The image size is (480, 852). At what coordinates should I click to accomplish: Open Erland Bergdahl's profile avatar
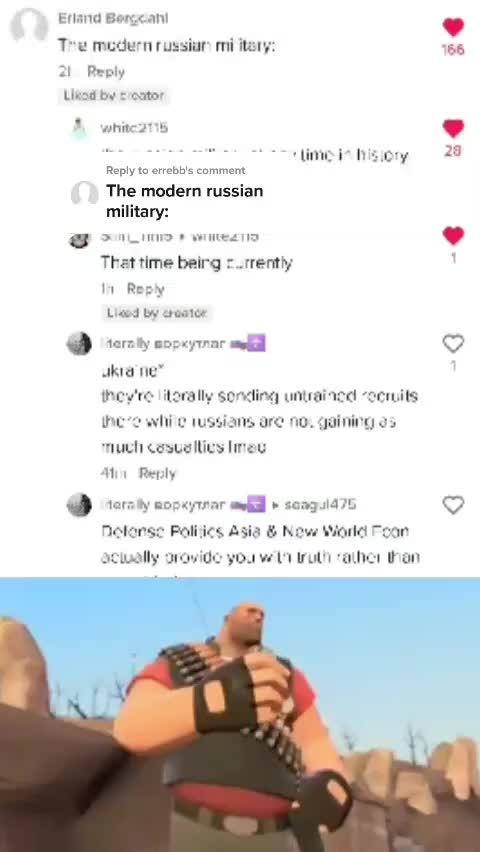point(29,25)
